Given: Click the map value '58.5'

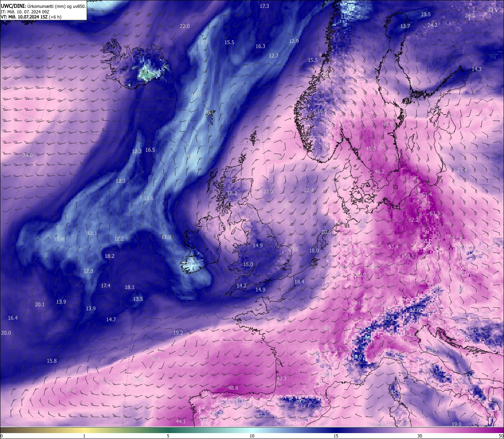Looking at the screenshot, I should coord(409,256).
